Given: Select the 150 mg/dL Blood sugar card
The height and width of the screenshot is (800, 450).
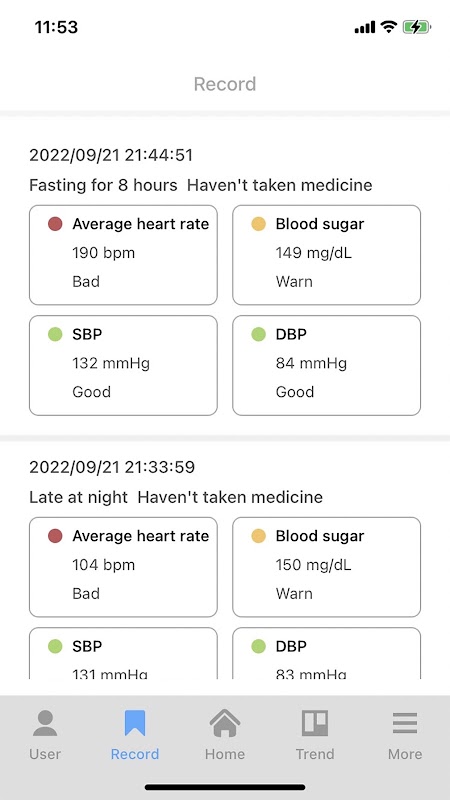Looking at the screenshot, I should tap(327, 567).
